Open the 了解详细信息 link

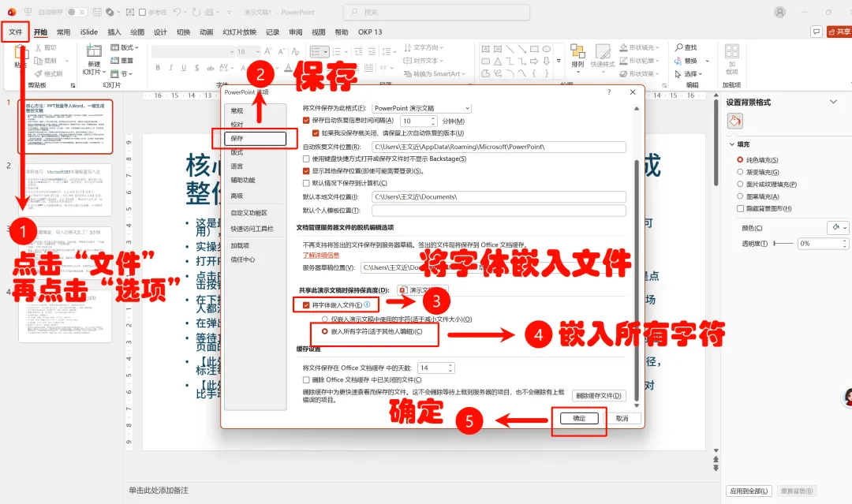click(x=321, y=256)
